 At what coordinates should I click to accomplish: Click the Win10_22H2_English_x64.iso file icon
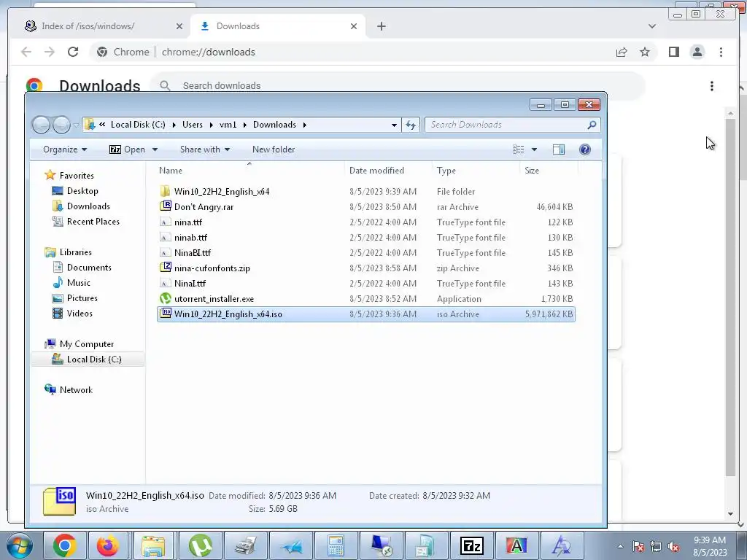[x=165, y=314]
